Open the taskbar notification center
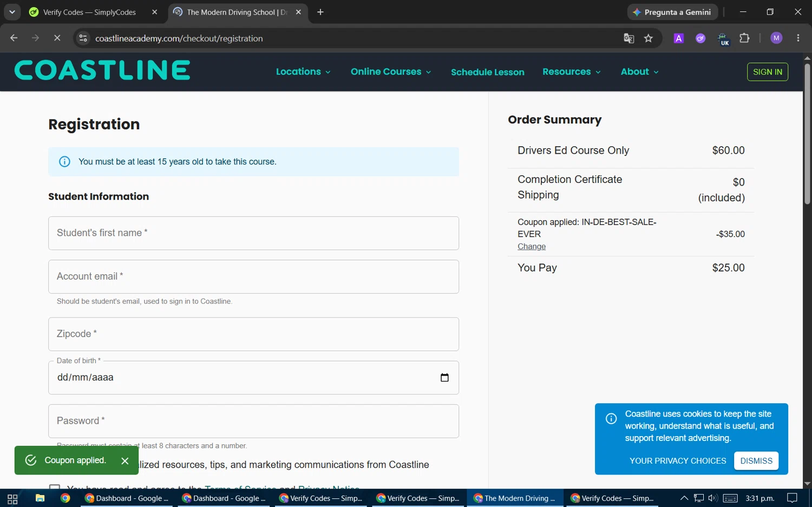Screen dimensions: 812x507 (792, 498)
